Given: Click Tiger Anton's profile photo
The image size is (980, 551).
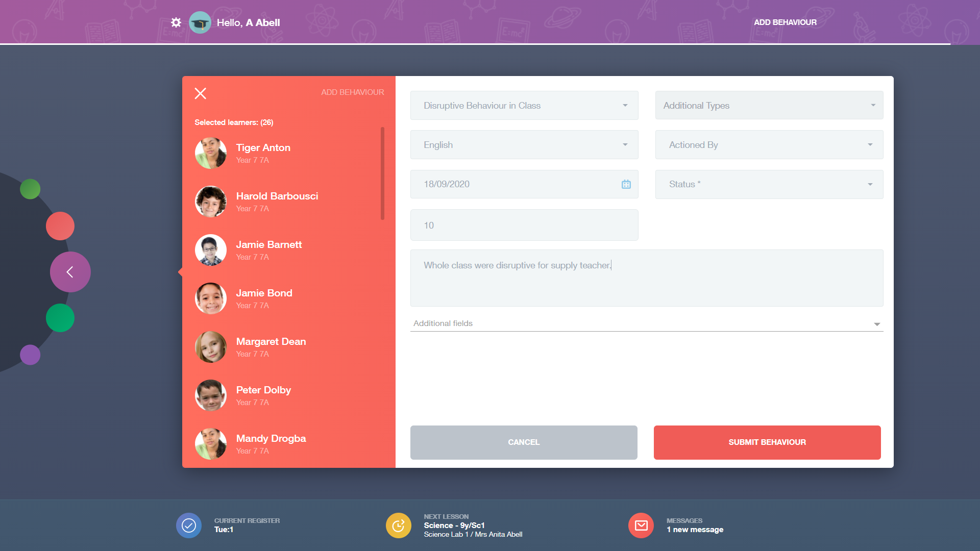Looking at the screenshot, I should [x=210, y=153].
